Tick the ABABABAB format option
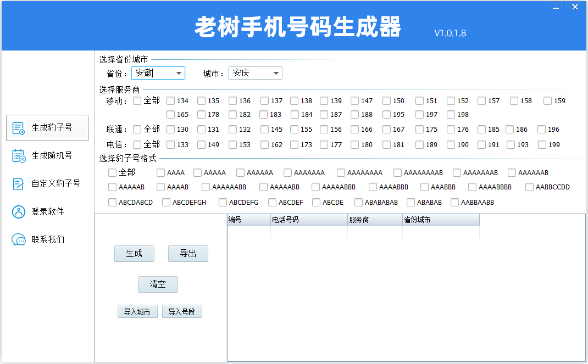588x364 pixels. click(358, 202)
